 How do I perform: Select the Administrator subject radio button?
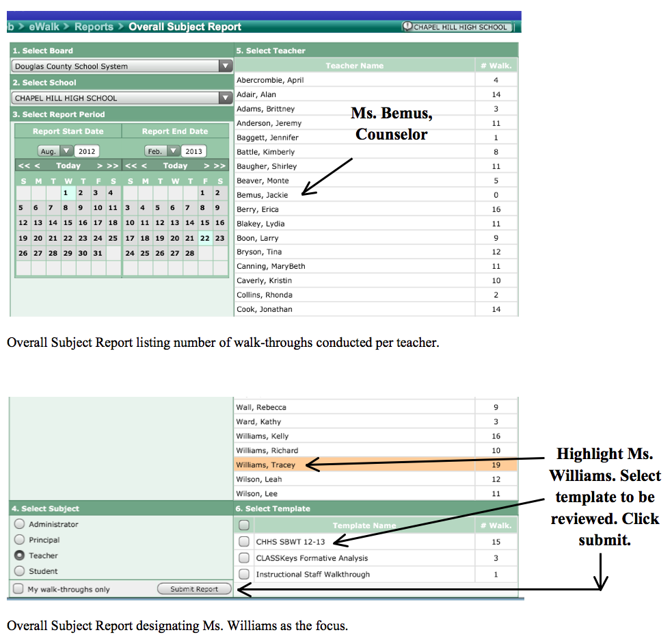[19, 523]
